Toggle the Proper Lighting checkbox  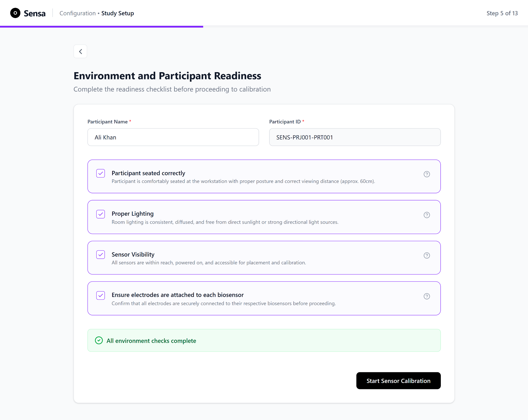point(101,214)
